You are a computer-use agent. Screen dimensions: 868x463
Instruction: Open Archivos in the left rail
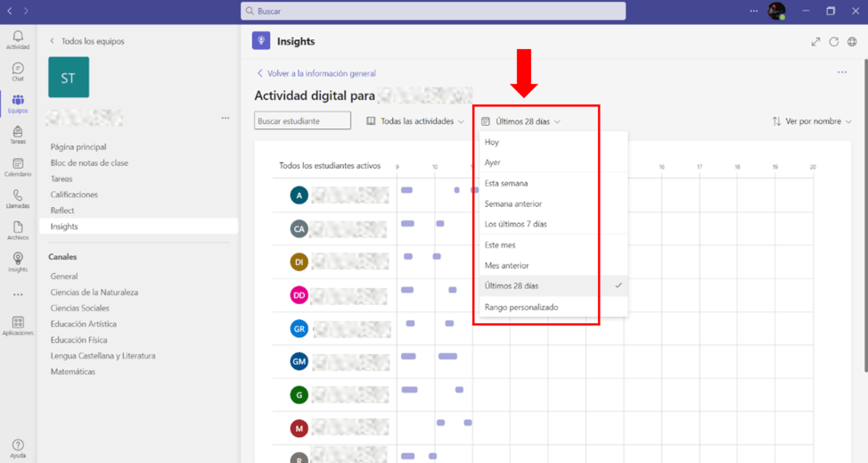click(x=18, y=231)
